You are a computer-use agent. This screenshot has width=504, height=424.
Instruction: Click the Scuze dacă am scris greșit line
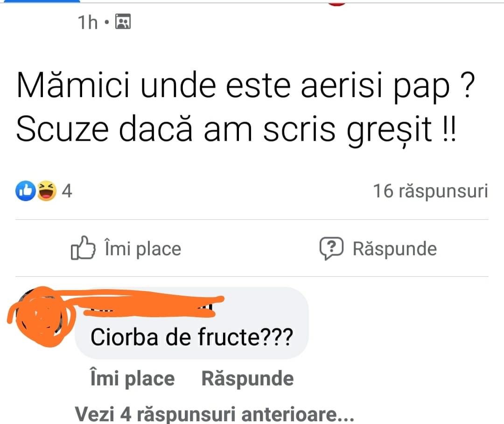pos(236,130)
